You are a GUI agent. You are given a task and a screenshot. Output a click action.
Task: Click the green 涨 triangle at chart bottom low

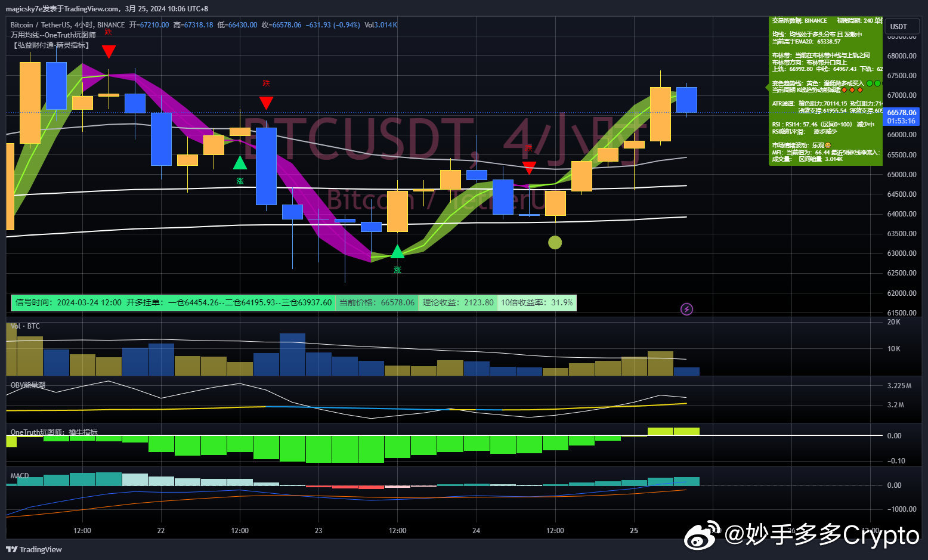pyautogui.click(x=397, y=252)
